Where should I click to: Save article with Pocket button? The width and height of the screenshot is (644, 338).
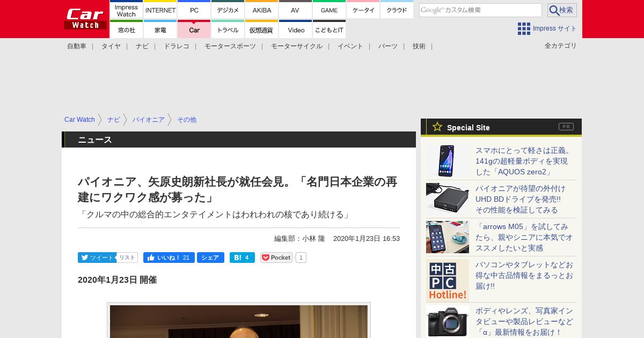276,258
